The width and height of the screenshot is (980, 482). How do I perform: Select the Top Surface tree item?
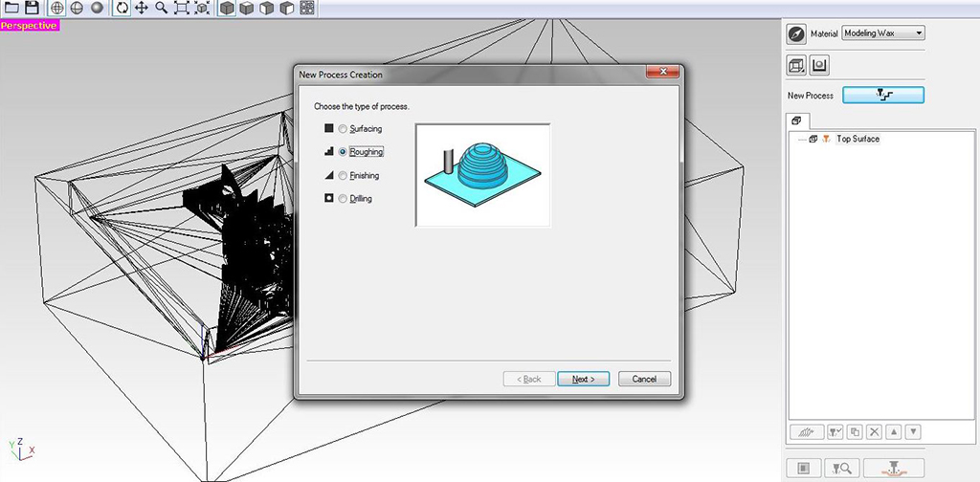[857, 140]
